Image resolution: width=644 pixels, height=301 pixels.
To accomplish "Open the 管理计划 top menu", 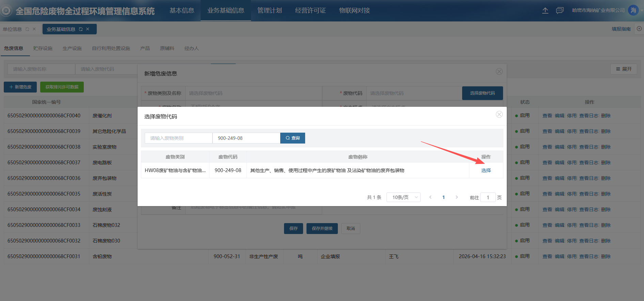I will (x=269, y=11).
